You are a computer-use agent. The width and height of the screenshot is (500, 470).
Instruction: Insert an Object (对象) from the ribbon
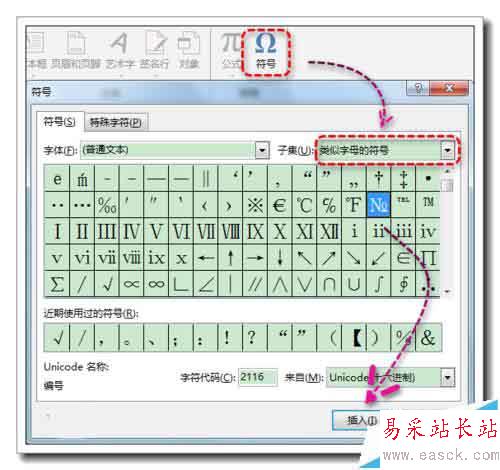coord(189,50)
